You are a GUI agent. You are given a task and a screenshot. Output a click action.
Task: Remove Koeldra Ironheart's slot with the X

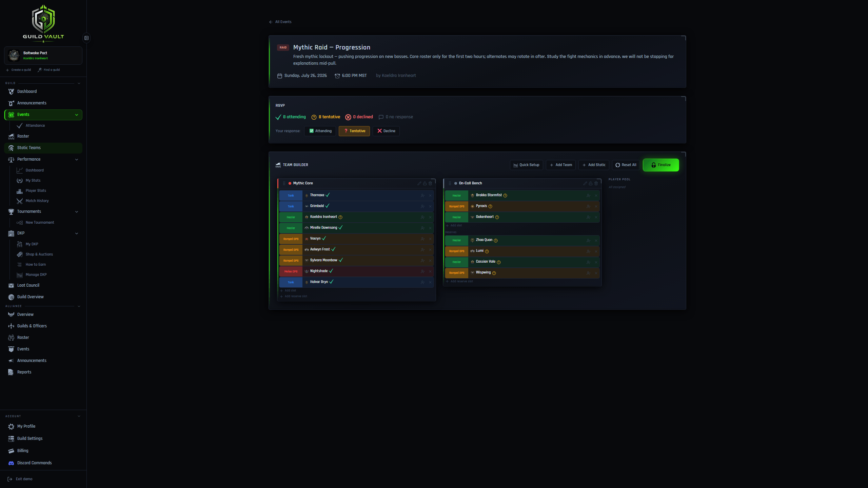(430, 217)
